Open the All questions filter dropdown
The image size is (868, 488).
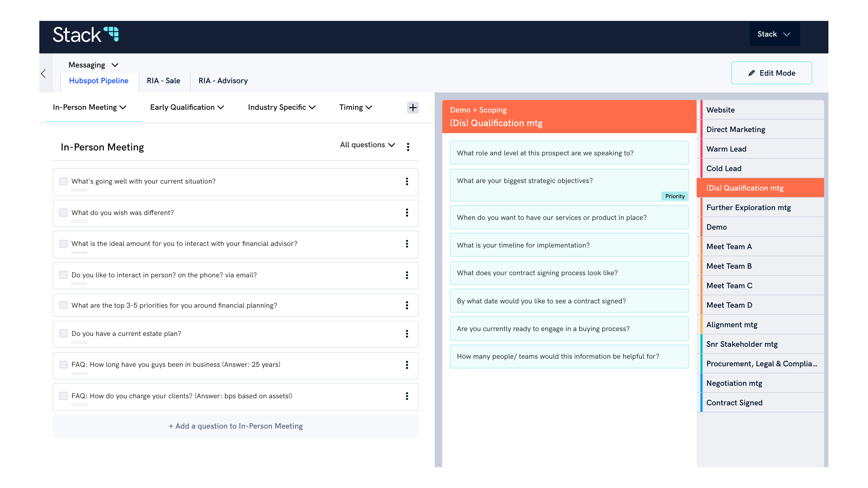click(x=367, y=145)
